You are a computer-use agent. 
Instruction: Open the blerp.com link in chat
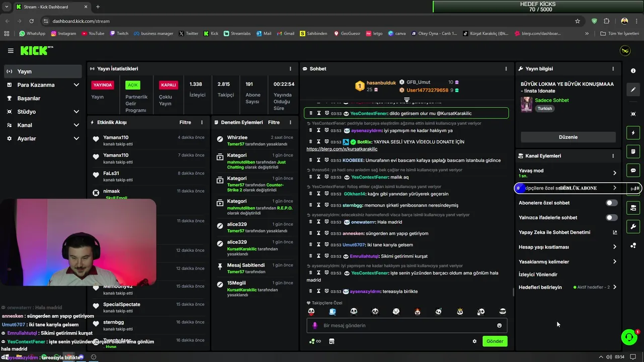(x=342, y=149)
